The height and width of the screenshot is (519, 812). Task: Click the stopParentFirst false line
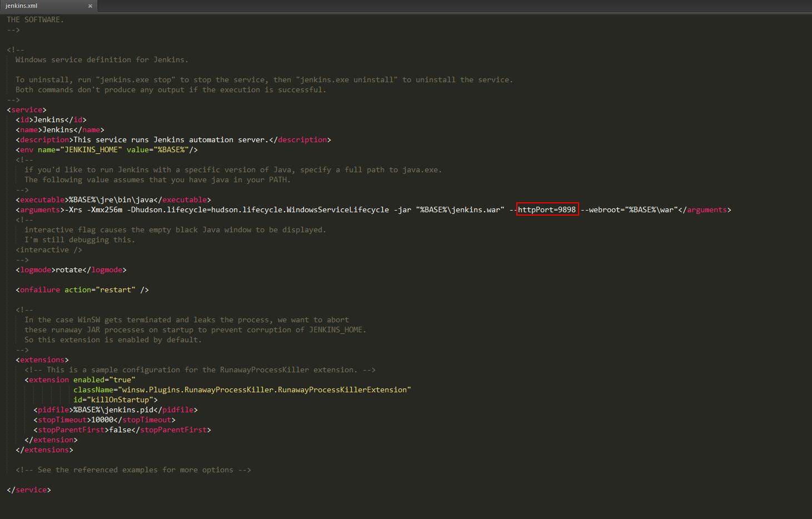tap(122, 430)
